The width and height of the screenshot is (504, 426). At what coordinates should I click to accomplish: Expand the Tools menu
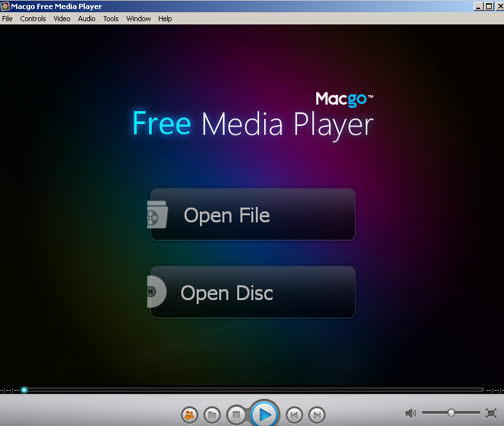[111, 19]
